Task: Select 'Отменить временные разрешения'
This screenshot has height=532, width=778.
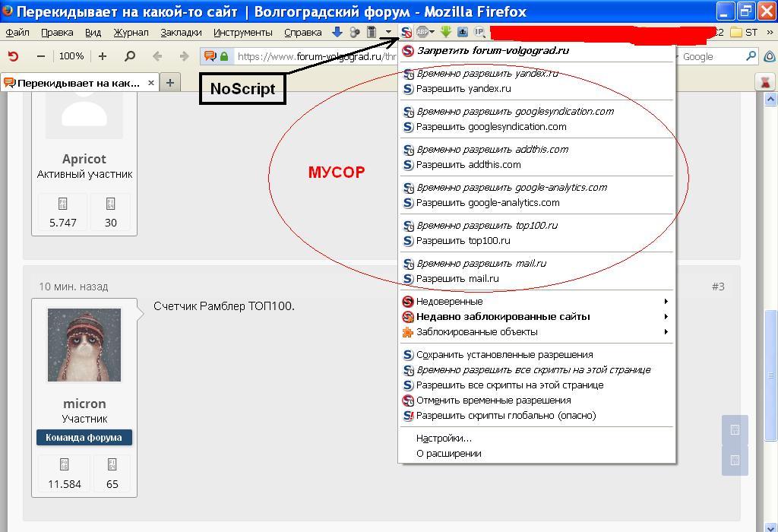Action: (x=537, y=401)
